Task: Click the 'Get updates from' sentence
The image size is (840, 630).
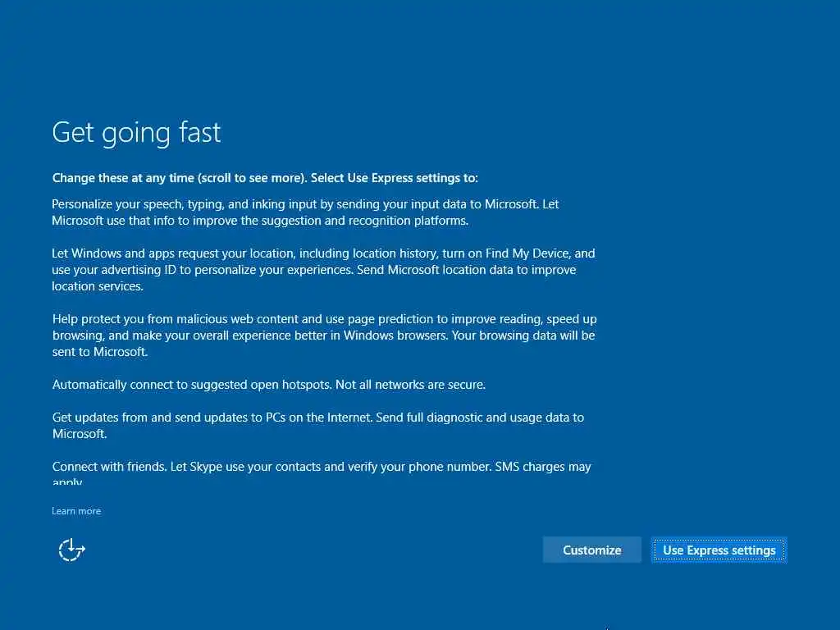Action: [x=212, y=418]
